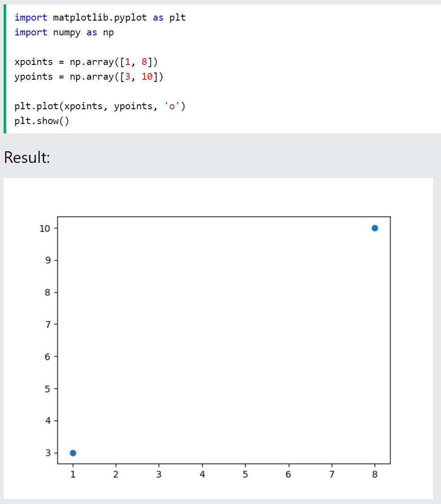Click the 'o' marker string in the code

coord(172,106)
